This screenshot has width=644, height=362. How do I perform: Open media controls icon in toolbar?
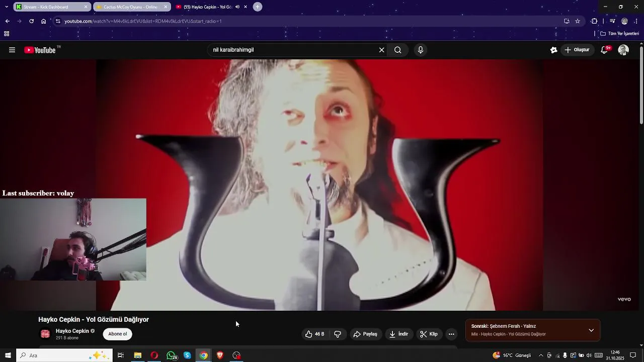click(612, 21)
